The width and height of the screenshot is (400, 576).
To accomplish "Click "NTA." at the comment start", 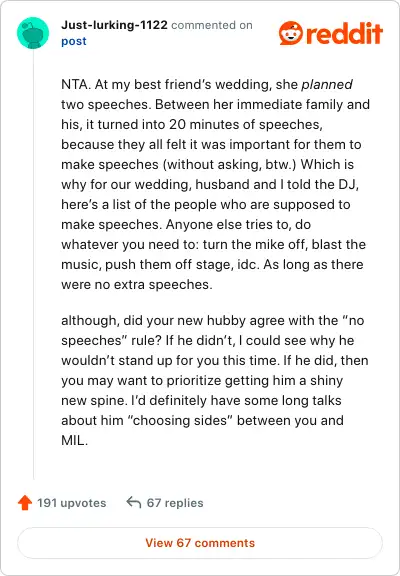I will click(76, 84).
